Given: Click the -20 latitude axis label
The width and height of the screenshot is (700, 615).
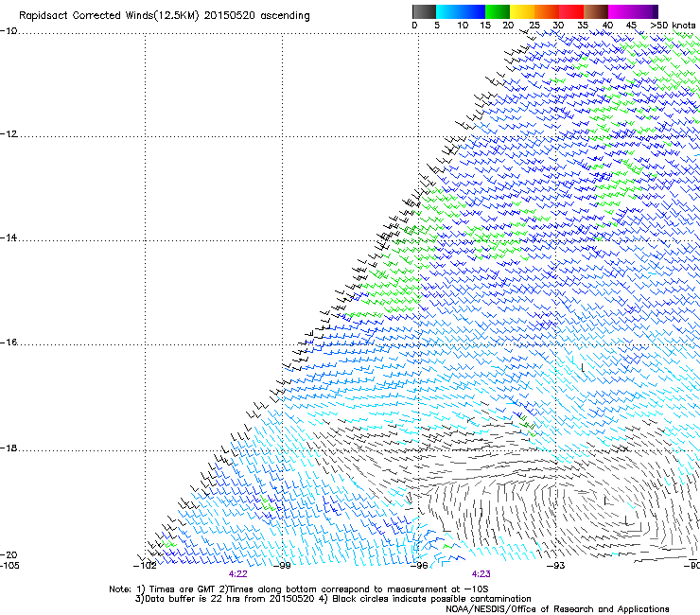Looking at the screenshot, I should click(9, 554).
